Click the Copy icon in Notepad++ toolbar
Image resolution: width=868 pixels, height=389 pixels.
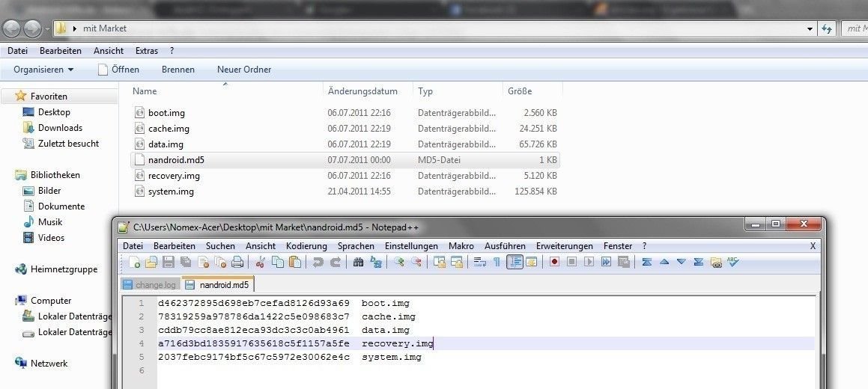tap(278, 262)
